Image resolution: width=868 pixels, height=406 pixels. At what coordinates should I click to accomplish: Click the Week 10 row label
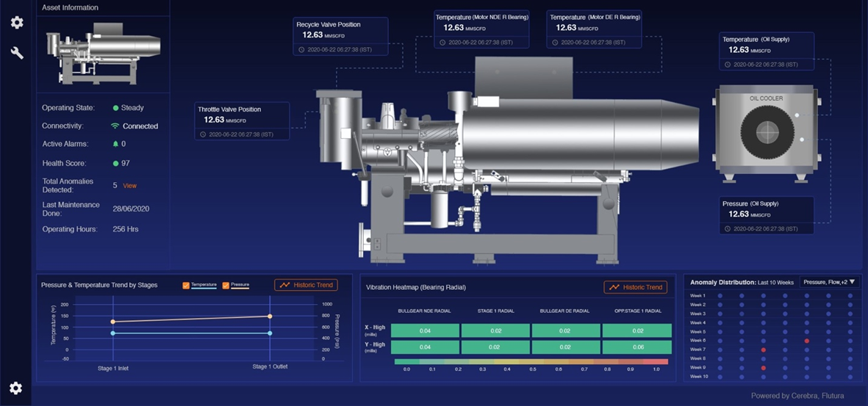(699, 377)
